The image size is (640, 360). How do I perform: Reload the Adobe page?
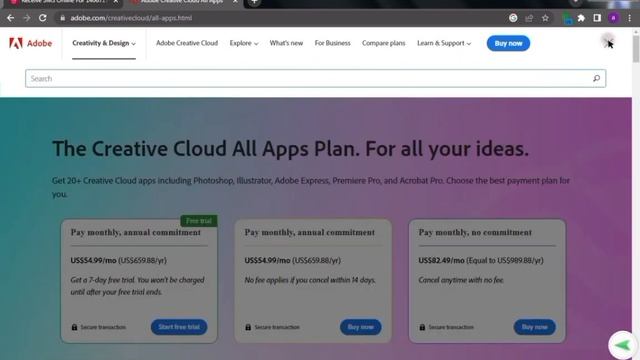pyautogui.click(x=42, y=18)
